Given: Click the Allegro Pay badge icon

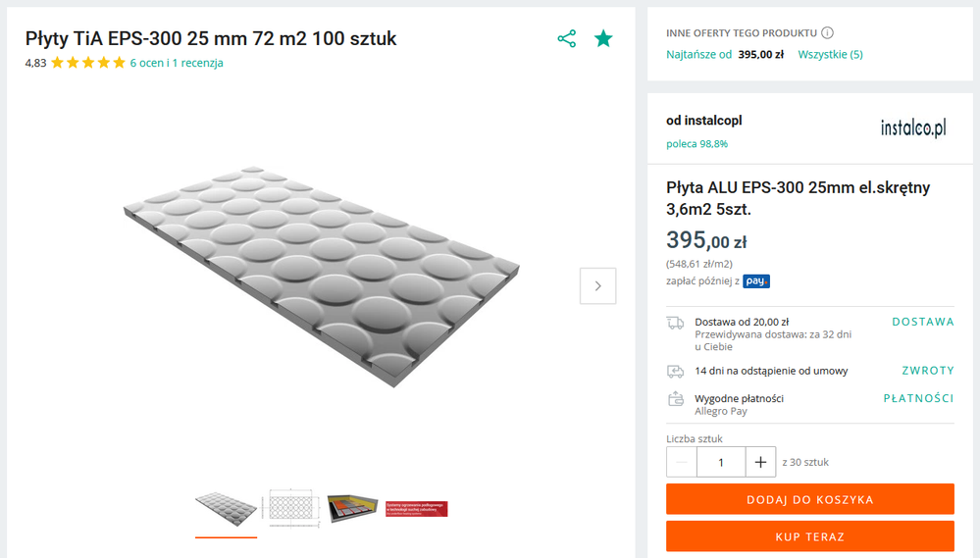Looking at the screenshot, I should [755, 281].
